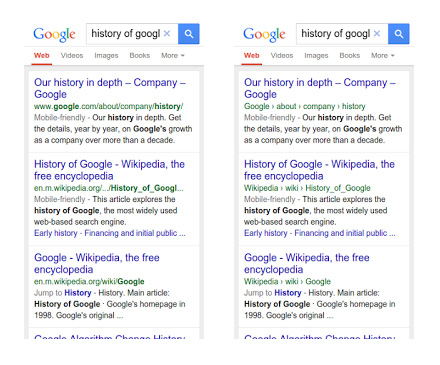
Task: Open the Images tab in left screenshot
Action: 106,56
